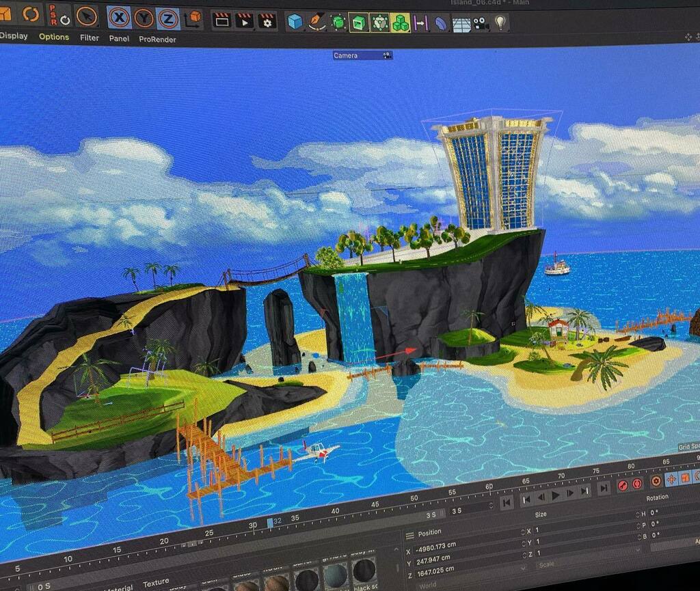The image size is (700, 591).
Task: Click the Reset PSR icon
Action: point(59,16)
